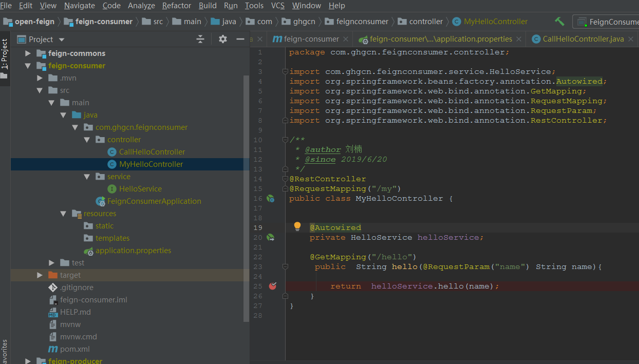Expand the feign-commons module
Viewport: 639px width, 364px height.
coord(28,53)
